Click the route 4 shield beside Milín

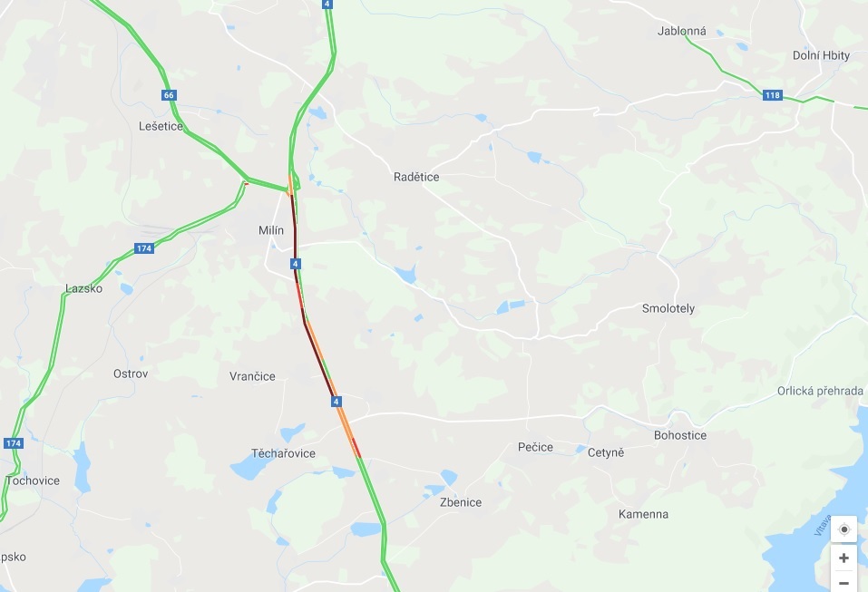point(296,264)
